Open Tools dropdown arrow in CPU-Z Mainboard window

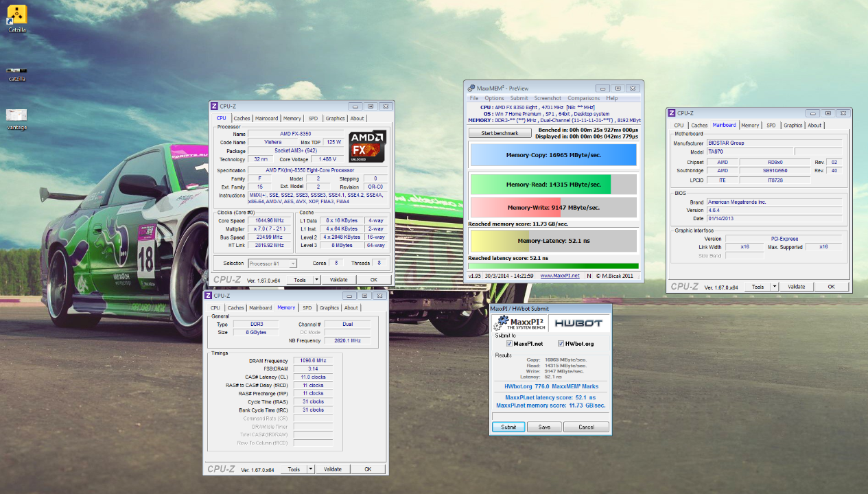(x=774, y=287)
